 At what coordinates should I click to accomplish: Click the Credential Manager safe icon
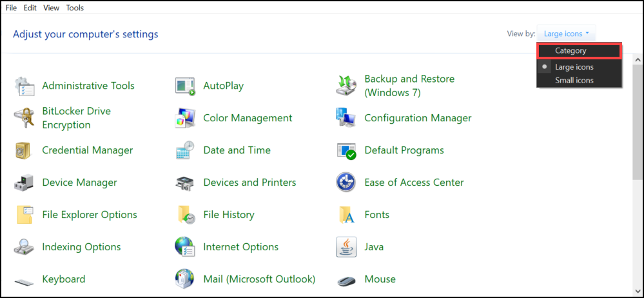point(24,150)
